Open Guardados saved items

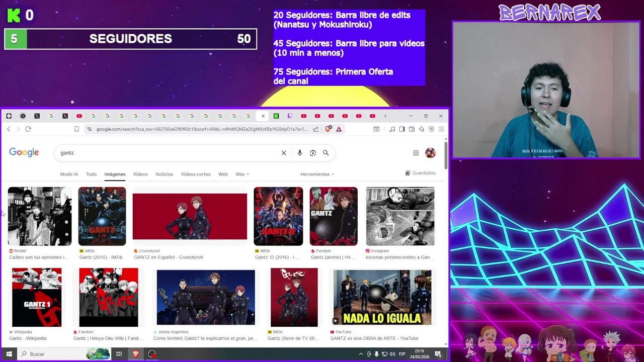[420, 173]
